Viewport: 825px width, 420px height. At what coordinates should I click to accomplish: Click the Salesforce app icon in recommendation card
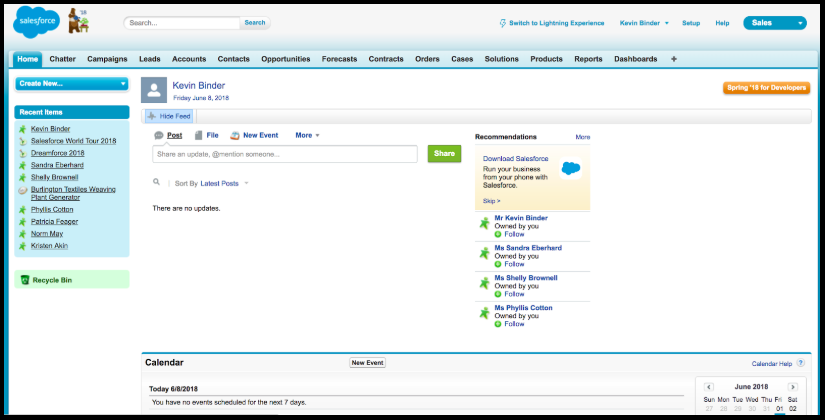pos(570,168)
